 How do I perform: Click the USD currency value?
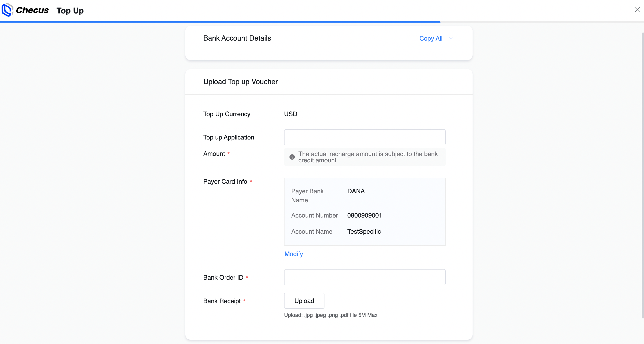tap(291, 114)
